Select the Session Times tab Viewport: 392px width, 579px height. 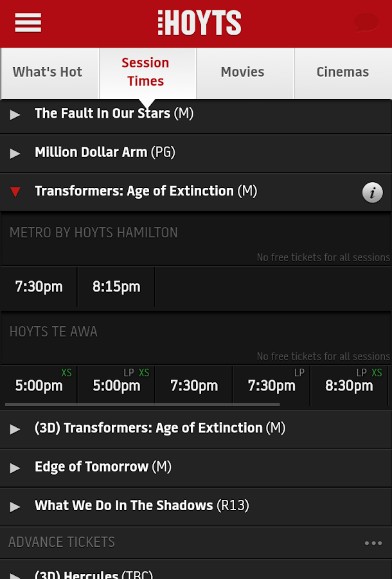145,72
